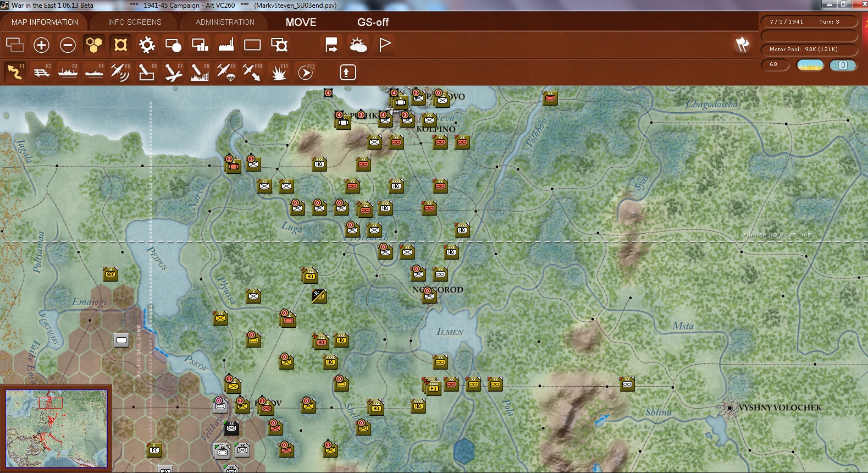
Task: Select the white rectangle counter west of Pskov
Action: (x=121, y=340)
